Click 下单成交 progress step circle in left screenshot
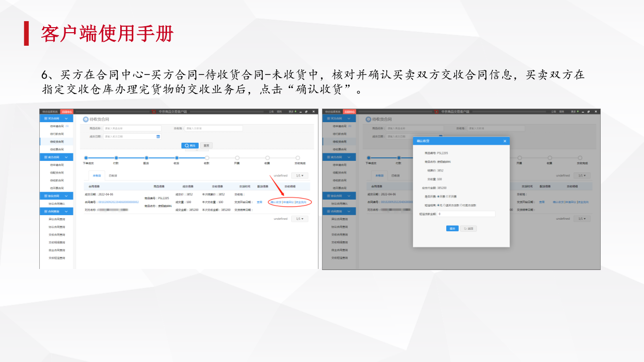This screenshot has height=362, width=644. tap(86, 158)
